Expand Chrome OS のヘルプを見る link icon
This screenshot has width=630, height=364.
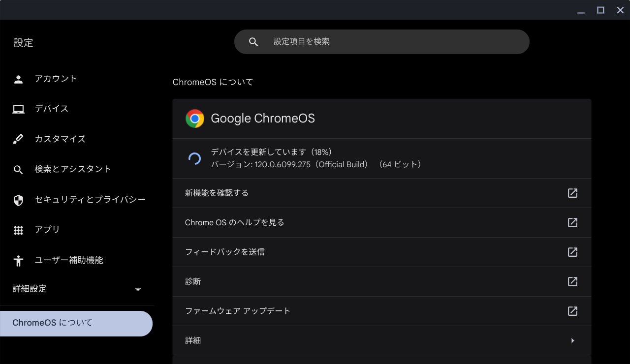pyautogui.click(x=572, y=222)
